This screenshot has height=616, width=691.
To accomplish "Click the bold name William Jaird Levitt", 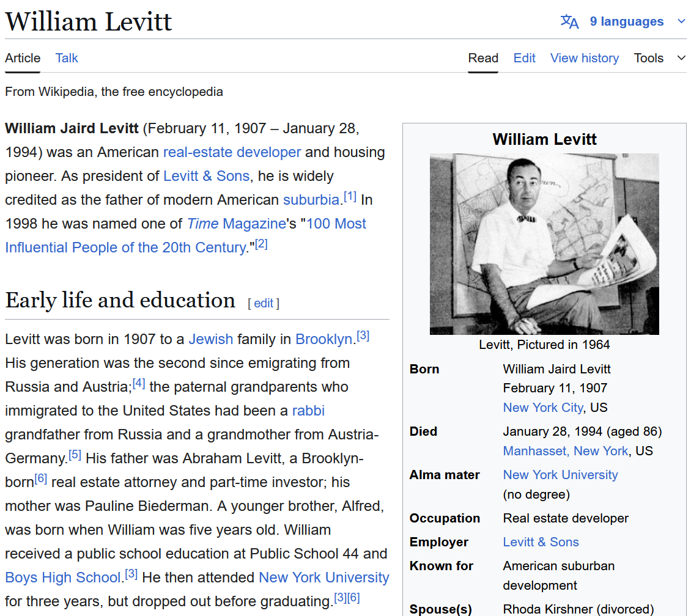I will point(72,128).
